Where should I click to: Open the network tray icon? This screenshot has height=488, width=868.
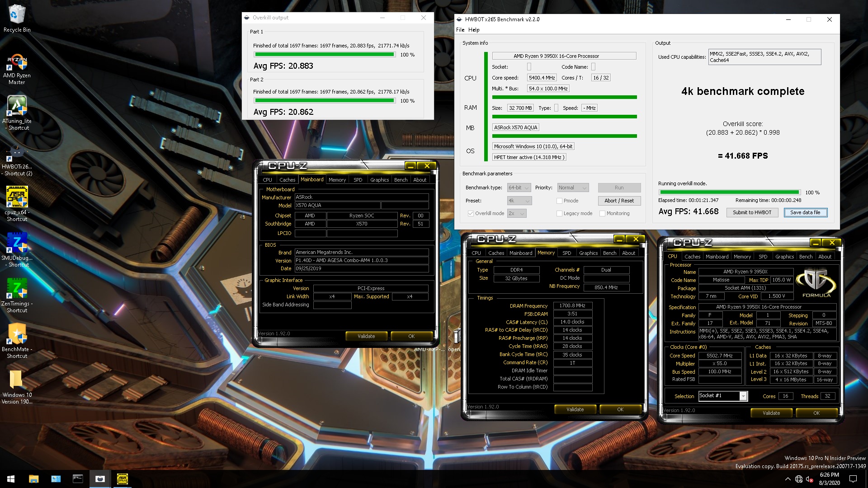point(799,479)
